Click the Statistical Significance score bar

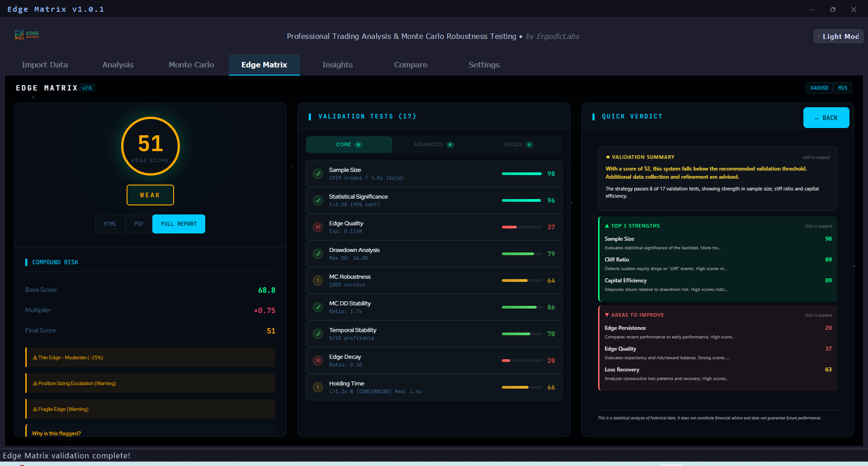pyautogui.click(x=522, y=200)
